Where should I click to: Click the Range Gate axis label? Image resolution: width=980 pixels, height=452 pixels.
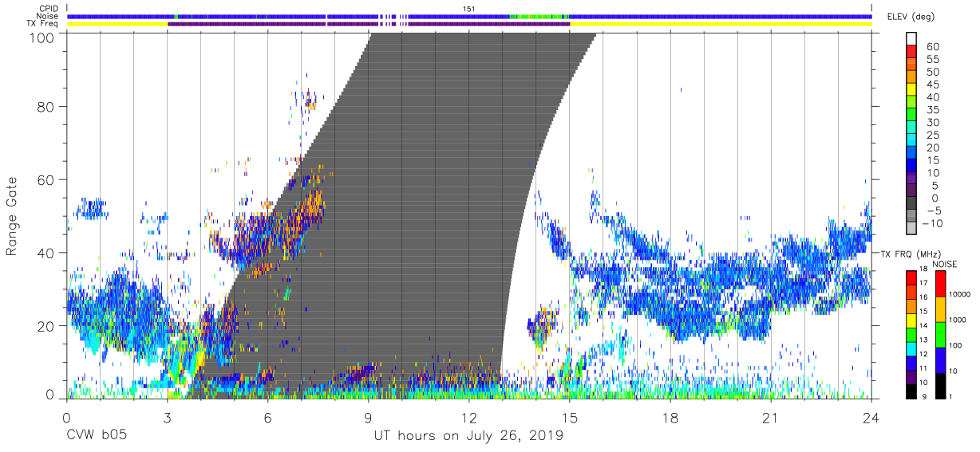pyautogui.click(x=12, y=217)
